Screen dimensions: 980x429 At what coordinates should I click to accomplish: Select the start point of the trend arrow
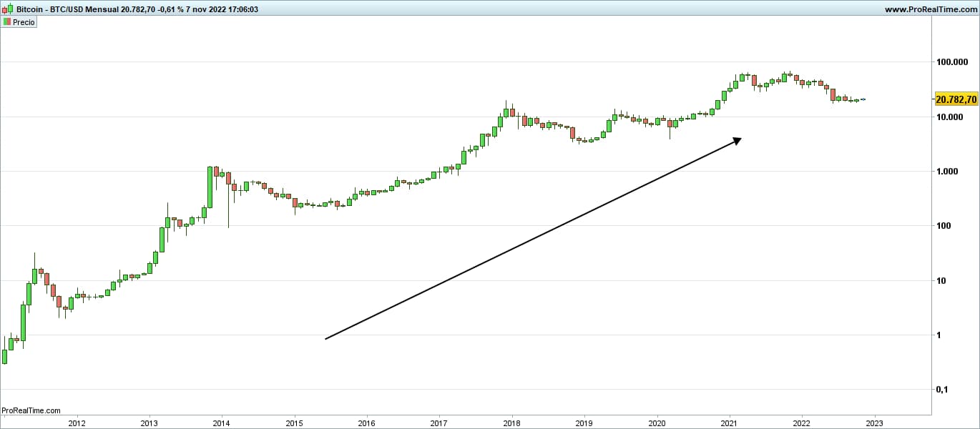[x=326, y=339]
